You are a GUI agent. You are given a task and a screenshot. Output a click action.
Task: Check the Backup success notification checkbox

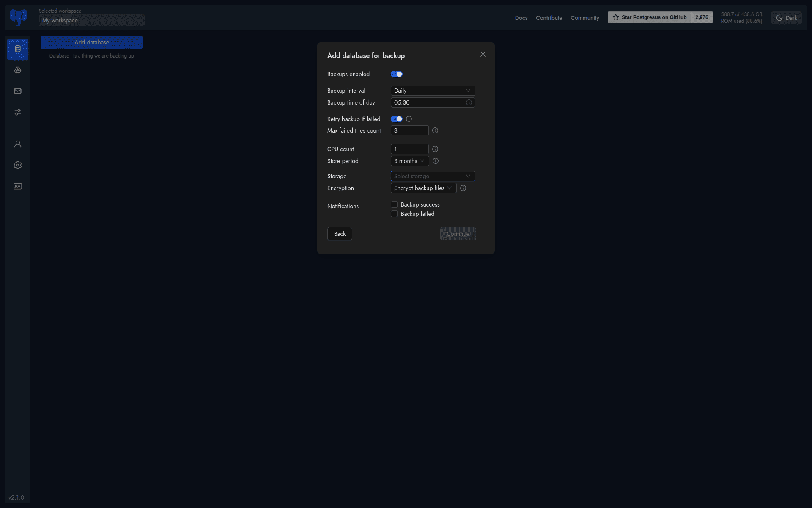coord(394,204)
